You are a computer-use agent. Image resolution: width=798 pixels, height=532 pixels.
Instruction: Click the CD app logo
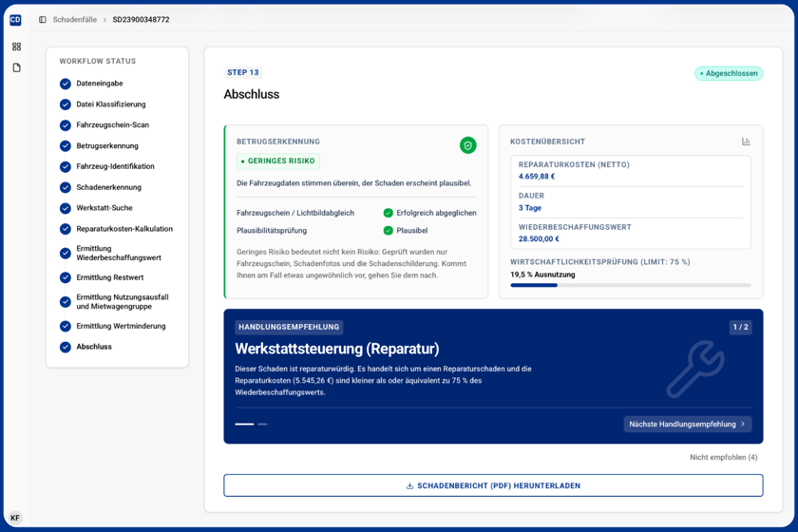[15, 20]
